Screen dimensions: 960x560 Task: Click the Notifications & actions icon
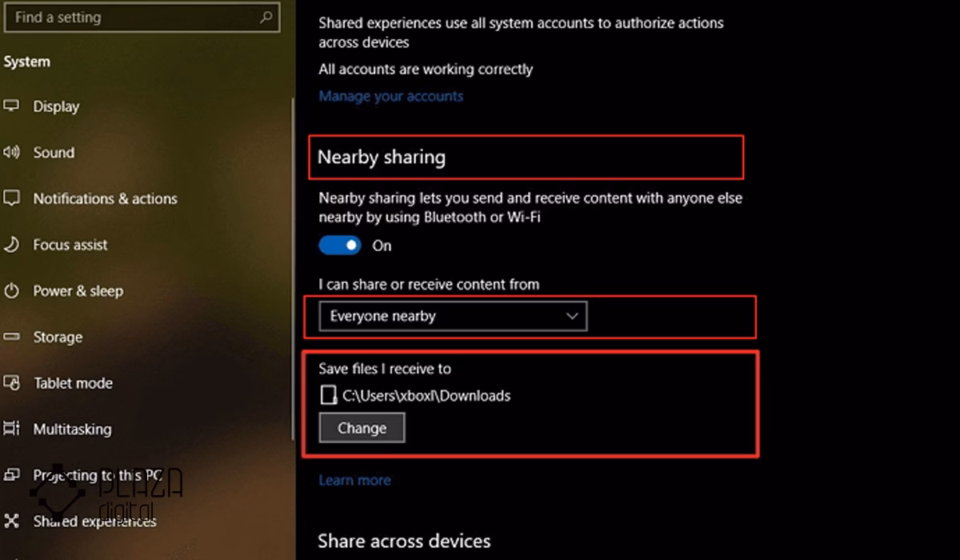11,198
